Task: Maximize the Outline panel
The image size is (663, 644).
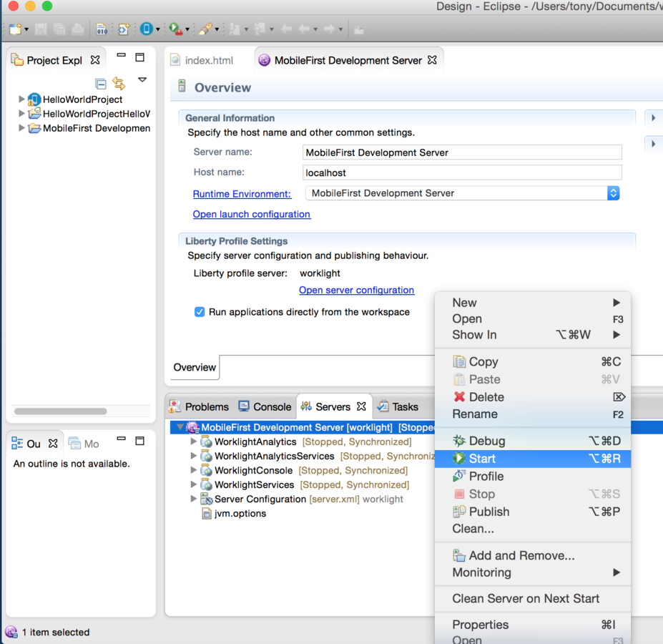Action: pos(140,441)
